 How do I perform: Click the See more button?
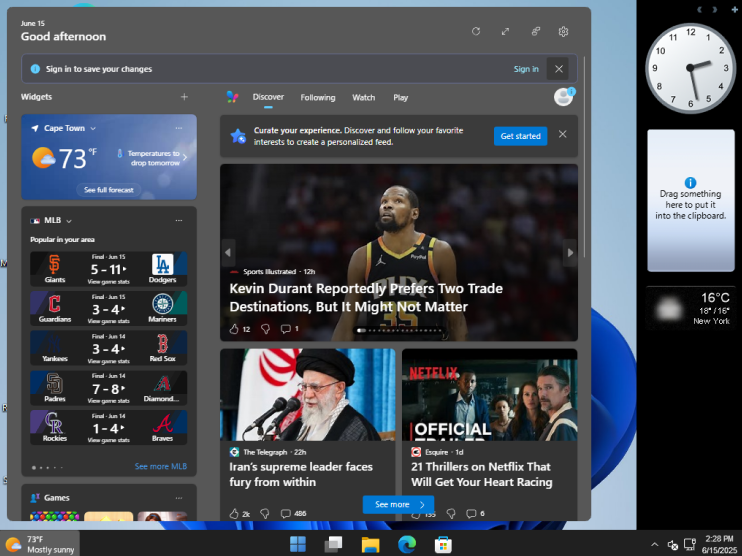(398, 504)
